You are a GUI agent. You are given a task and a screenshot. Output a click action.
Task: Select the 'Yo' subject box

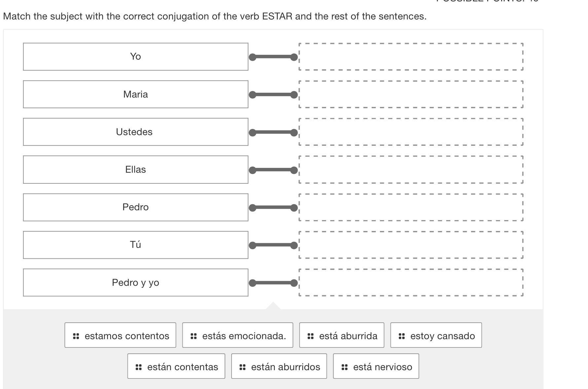(135, 57)
